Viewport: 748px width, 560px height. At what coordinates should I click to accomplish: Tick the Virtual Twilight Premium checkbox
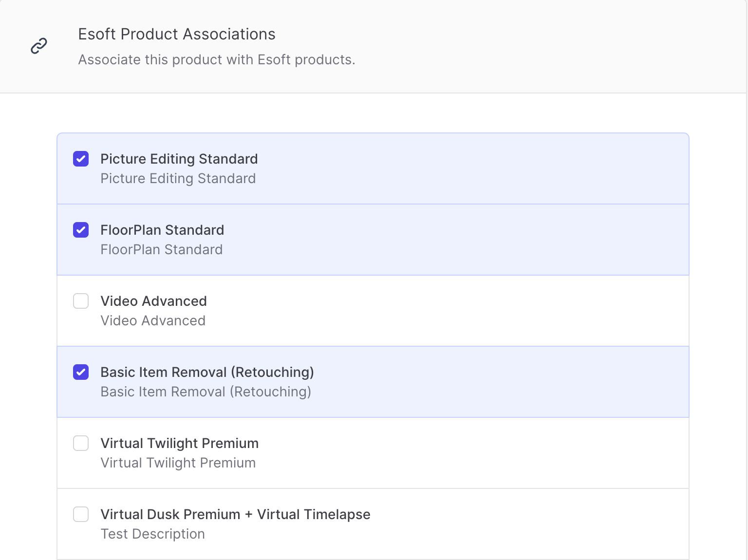click(x=81, y=443)
